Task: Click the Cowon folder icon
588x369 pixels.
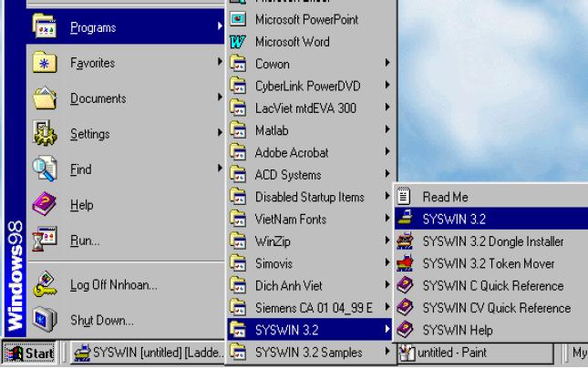Action: coord(238,63)
